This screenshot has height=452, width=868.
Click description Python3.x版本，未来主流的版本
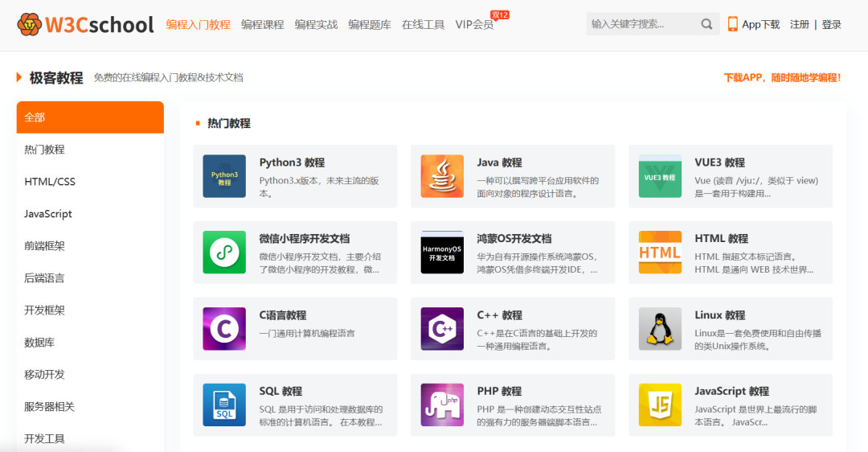pos(319,187)
